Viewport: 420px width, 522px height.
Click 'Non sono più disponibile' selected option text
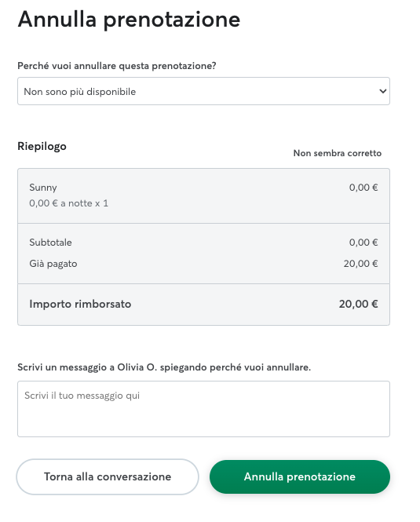pyautogui.click(x=80, y=92)
